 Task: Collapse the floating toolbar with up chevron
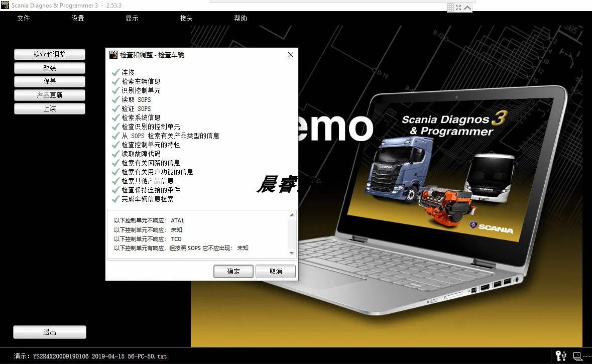[467, 7]
